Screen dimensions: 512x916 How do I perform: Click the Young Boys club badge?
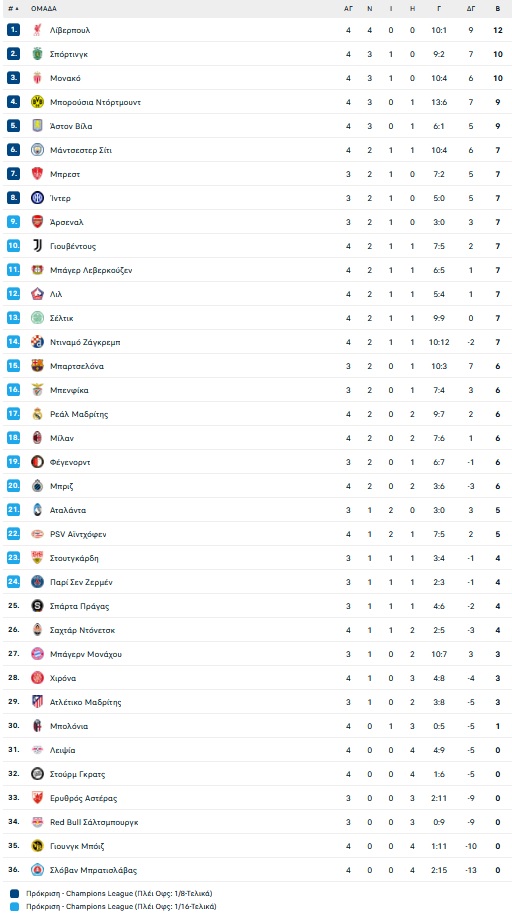coord(37,845)
